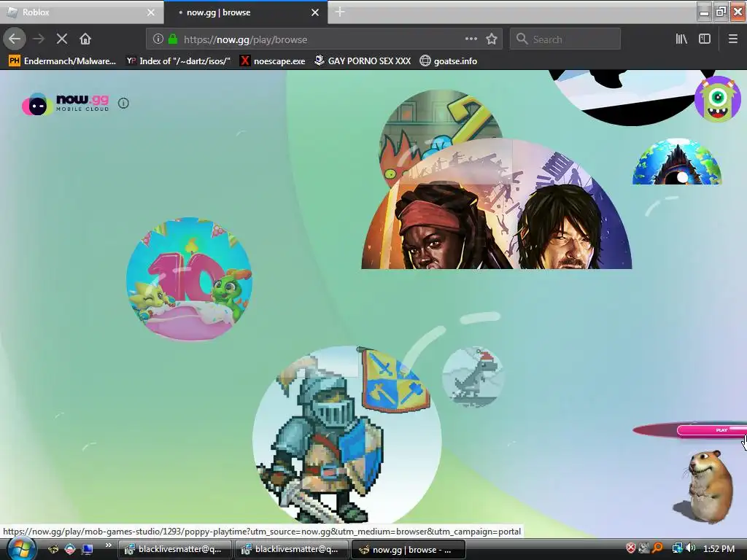Click the green secure connection padlock

[173, 39]
